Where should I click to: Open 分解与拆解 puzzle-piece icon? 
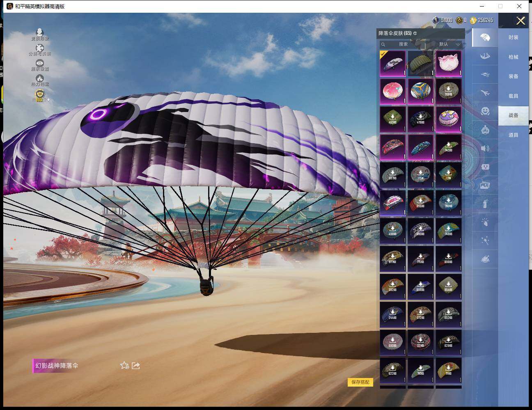(39, 48)
